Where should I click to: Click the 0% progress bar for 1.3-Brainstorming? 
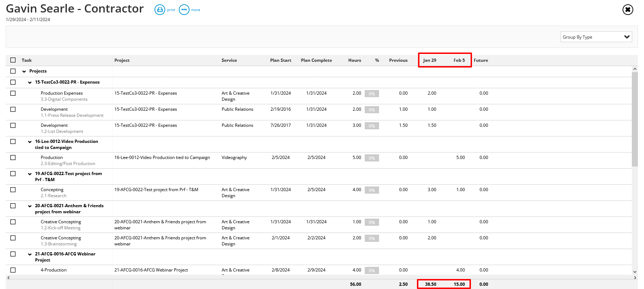[372, 238]
